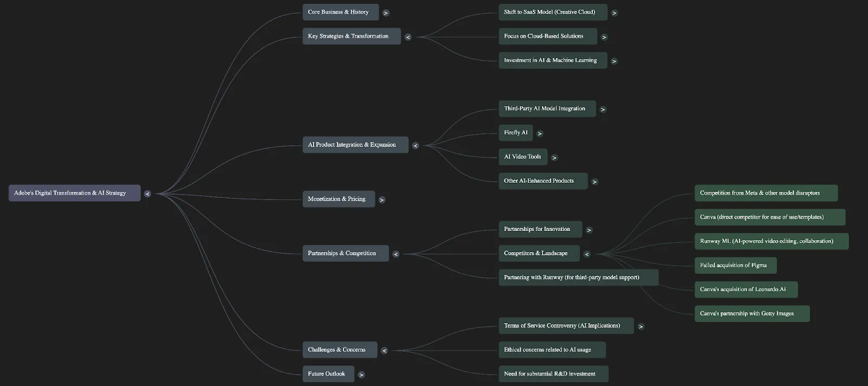
Task: Click the Canva direct competitor node
Action: 770,217
